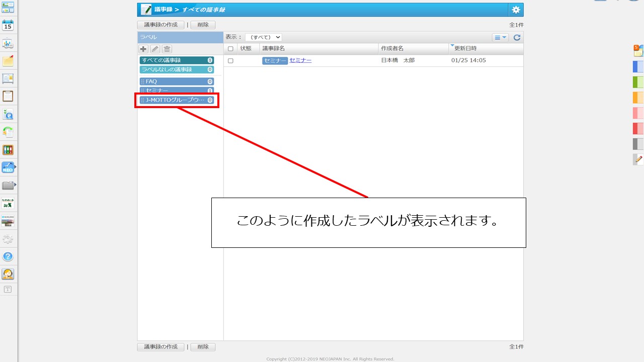
Task: Sort by the 更新日時 column header
Action: pyautogui.click(x=465, y=48)
